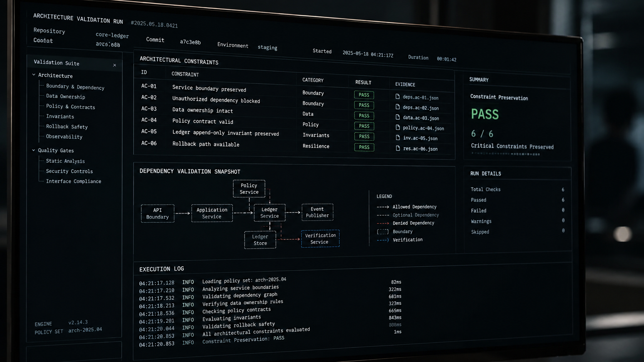This screenshot has width=644, height=362.
Task: Sort by the ID column header
Action: point(144,72)
